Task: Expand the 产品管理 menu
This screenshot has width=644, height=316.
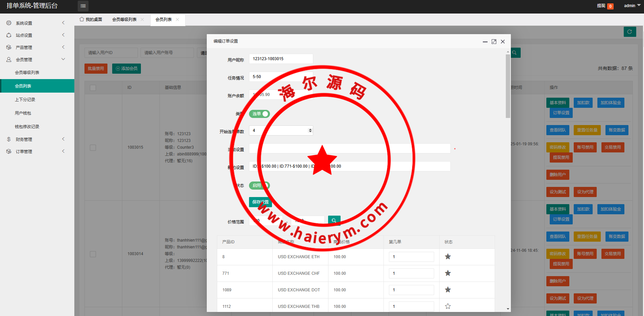Action: 63,47
